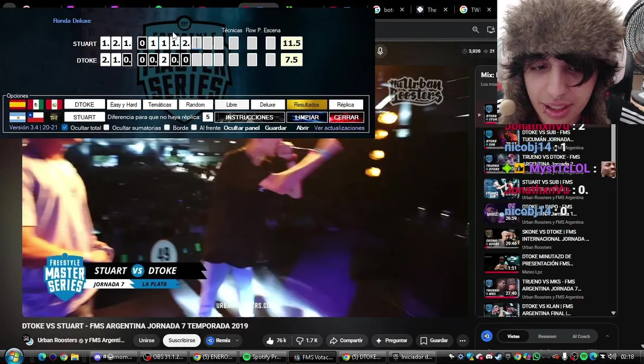
Task: Click the Ocultar panel link
Action: (x=241, y=128)
